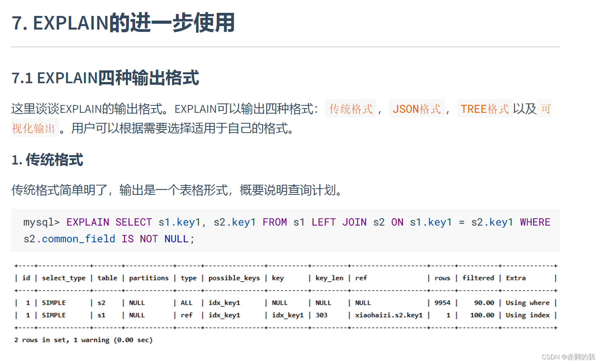Click the "ref" type cell in the s1 row
Viewport: 601px width, 364px height.
pos(186,315)
